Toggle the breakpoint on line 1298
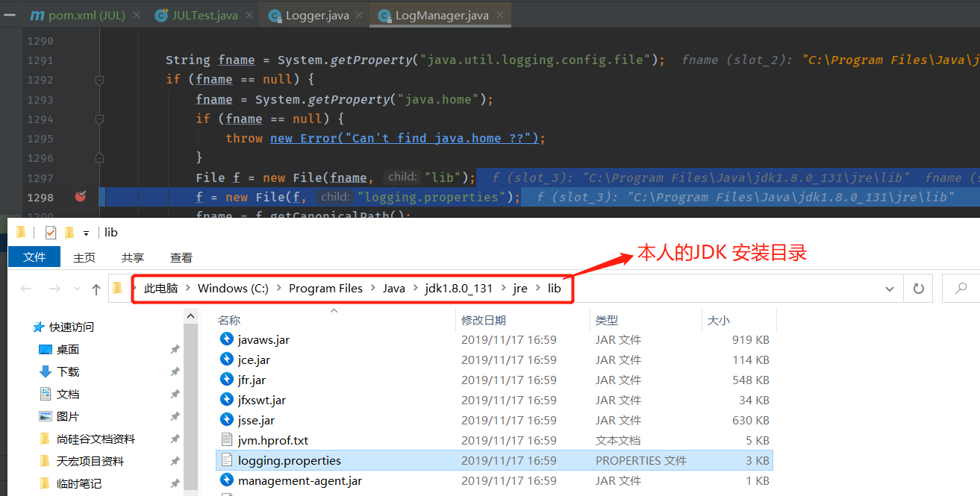Image resolution: width=980 pixels, height=496 pixels. coord(81,197)
